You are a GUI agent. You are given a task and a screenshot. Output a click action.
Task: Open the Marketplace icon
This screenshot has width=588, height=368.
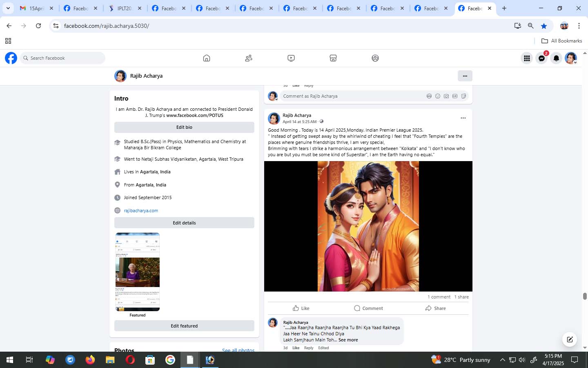coord(333,58)
